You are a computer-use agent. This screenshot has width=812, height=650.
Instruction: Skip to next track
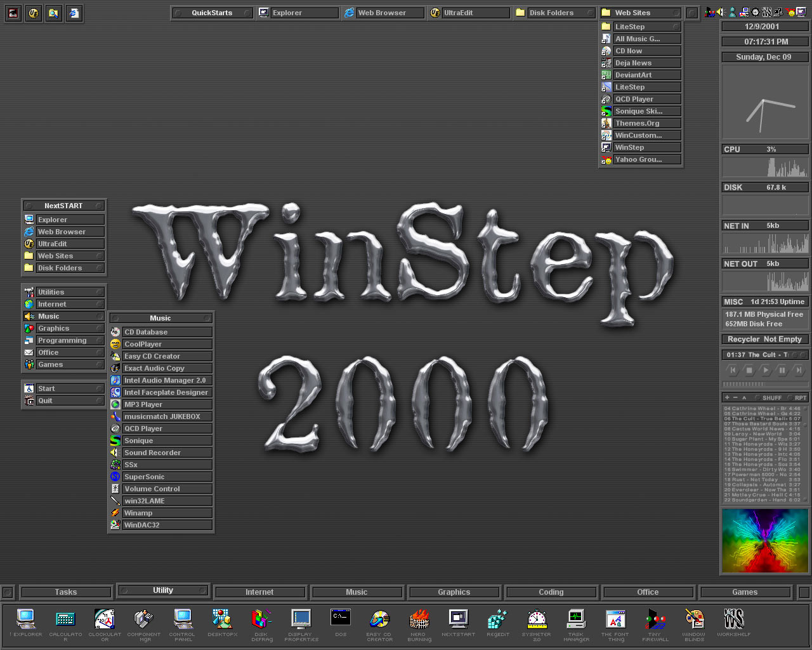click(x=799, y=370)
